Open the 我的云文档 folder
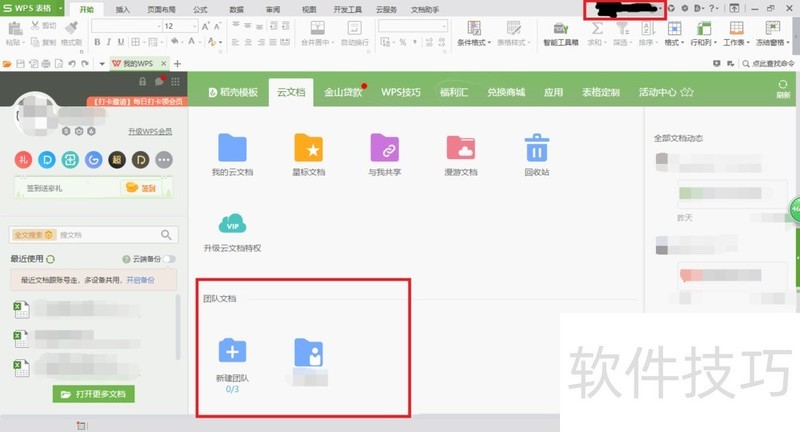This screenshot has height=432, width=800. click(x=232, y=148)
